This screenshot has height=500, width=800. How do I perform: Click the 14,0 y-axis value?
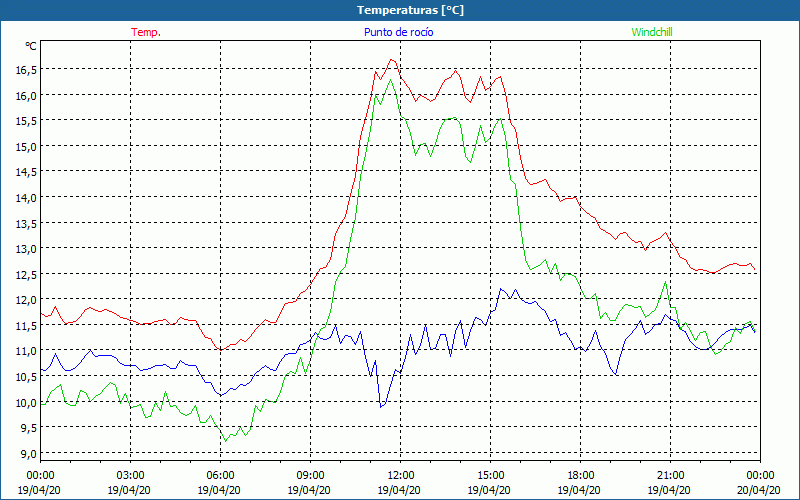click(27, 197)
